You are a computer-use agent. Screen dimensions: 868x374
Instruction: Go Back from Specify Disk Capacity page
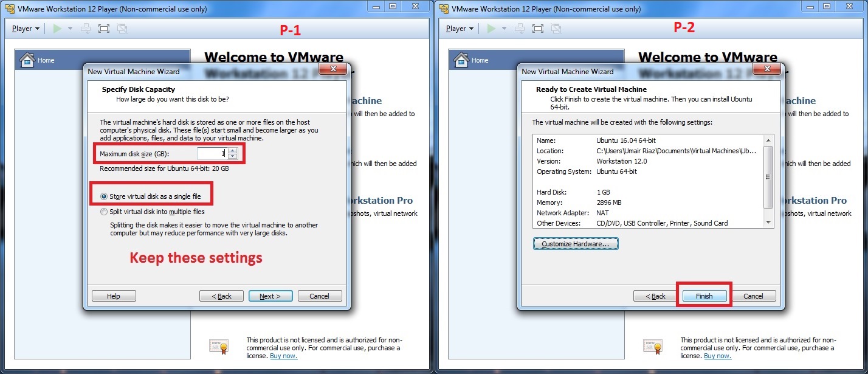coord(221,296)
